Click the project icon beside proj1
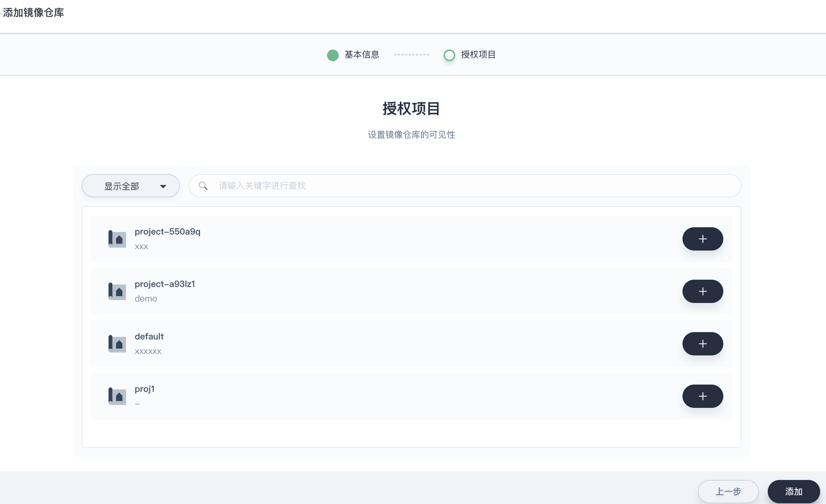The width and height of the screenshot is (826, 504). 117,396
